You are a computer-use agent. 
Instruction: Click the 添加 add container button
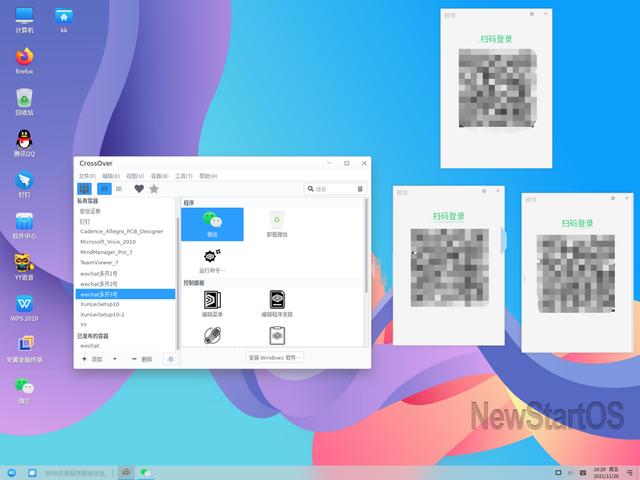coord(92,359)
